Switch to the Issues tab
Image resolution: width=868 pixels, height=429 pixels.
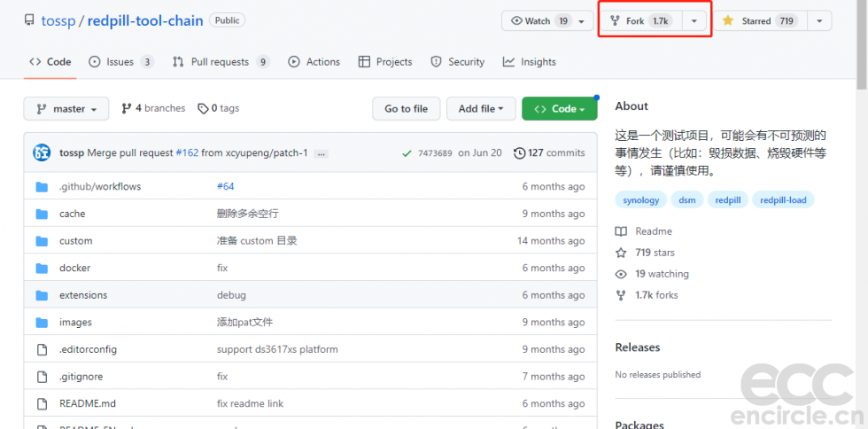coord(121,62)
